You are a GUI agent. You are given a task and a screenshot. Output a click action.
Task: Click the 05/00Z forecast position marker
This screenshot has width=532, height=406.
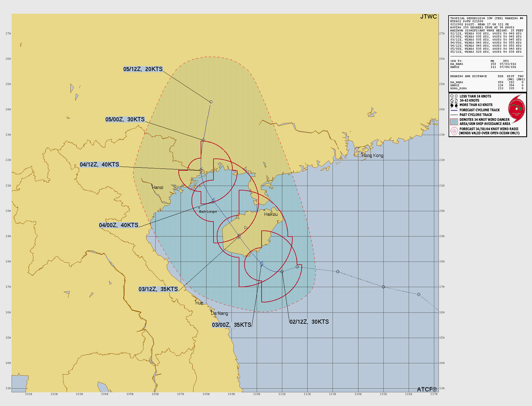pos(203,140)
